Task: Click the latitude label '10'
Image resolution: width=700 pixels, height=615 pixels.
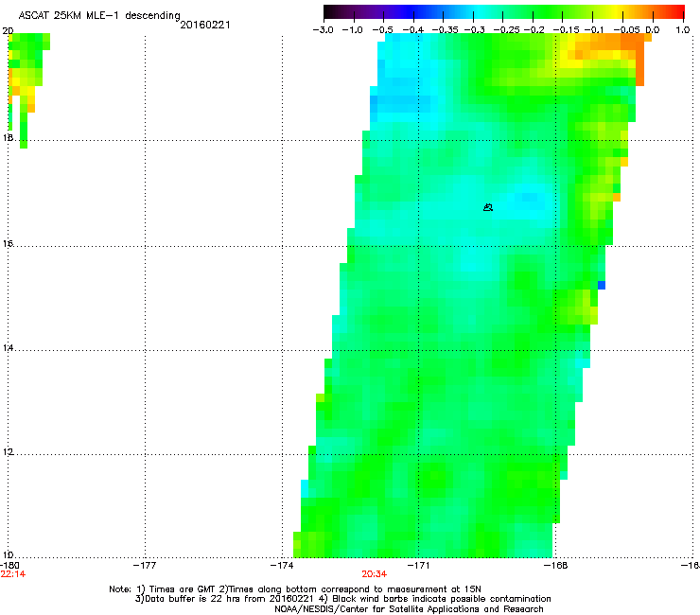Action: pyautogui.click(x=8, y=555)
